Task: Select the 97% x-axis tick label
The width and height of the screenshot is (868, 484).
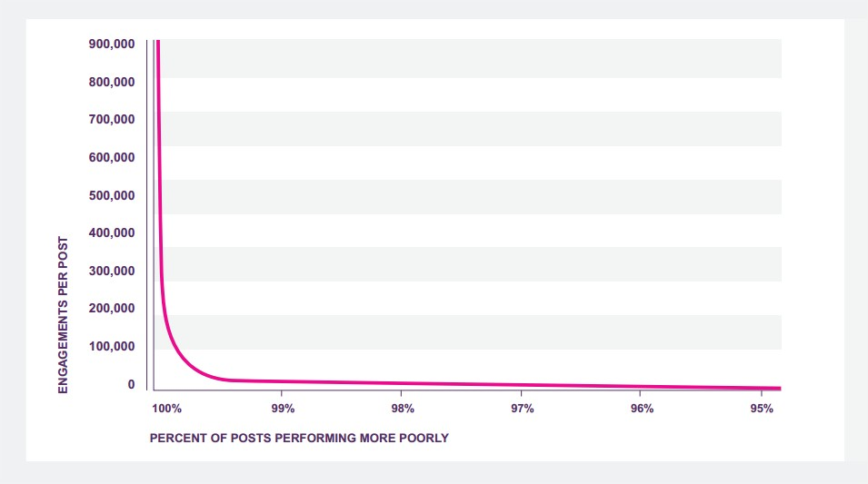Action: point(522,409)
